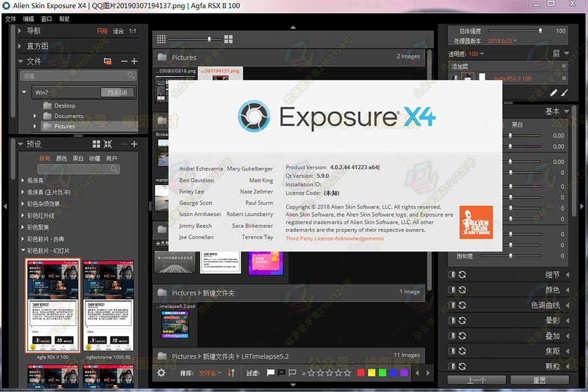Select the eraser tool in layer panel
Screen dimensions: 588x392
tap(553, 93)
